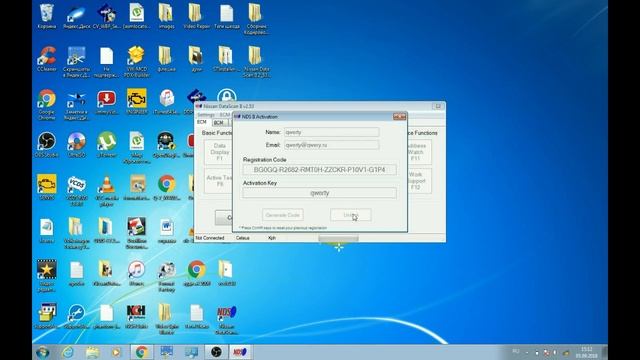Open Internet Explorer from the taskbar
This screenshot has width=640, height=360.
tap(68, 352)
